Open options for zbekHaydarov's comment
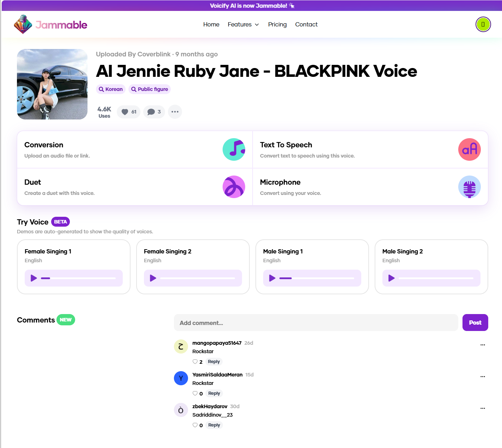 click(x=483, y=408)
